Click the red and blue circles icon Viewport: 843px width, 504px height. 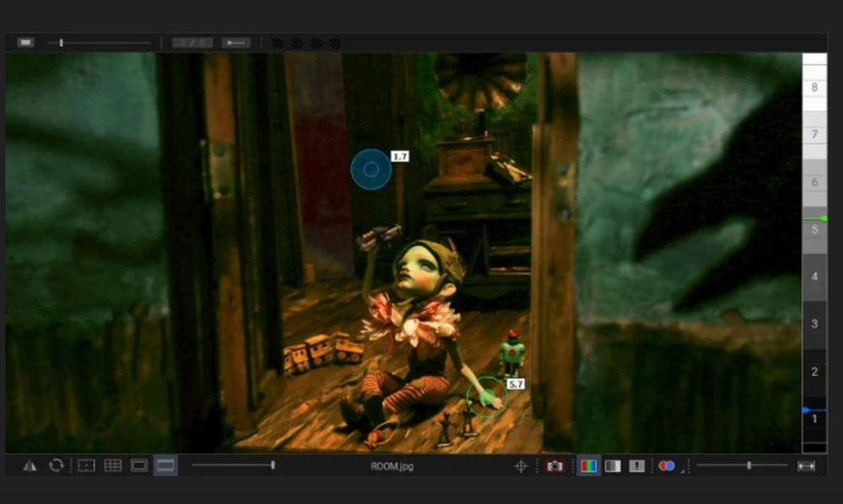[x=666, y=466]
